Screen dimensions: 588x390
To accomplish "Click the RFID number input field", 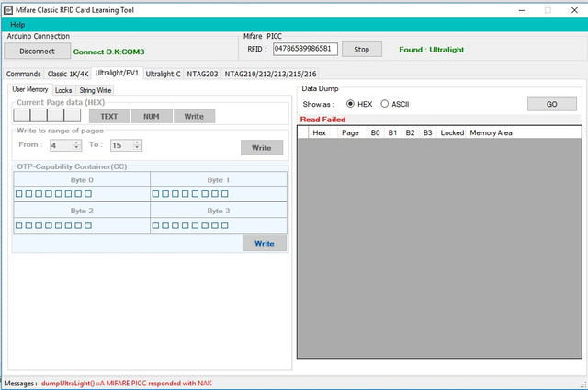I will 305,49.
